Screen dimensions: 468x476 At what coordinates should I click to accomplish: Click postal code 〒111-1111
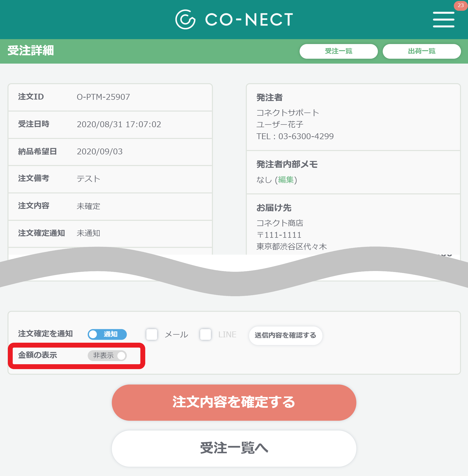point(279,235)
